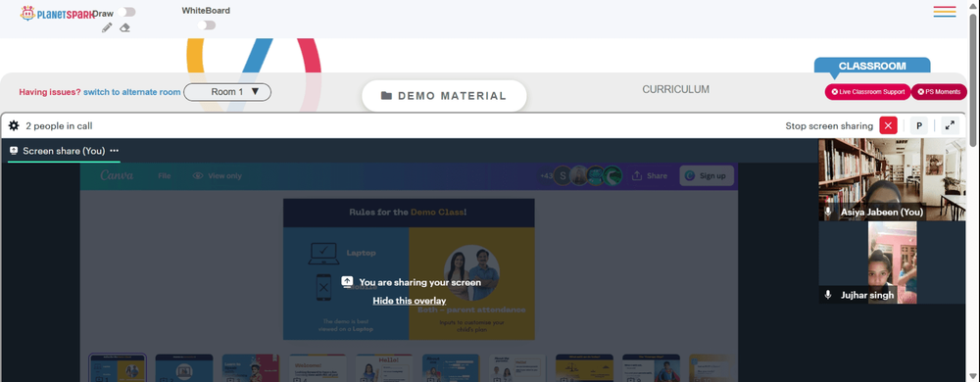Click the S collaborator avatar in Canva

[563, 176]
